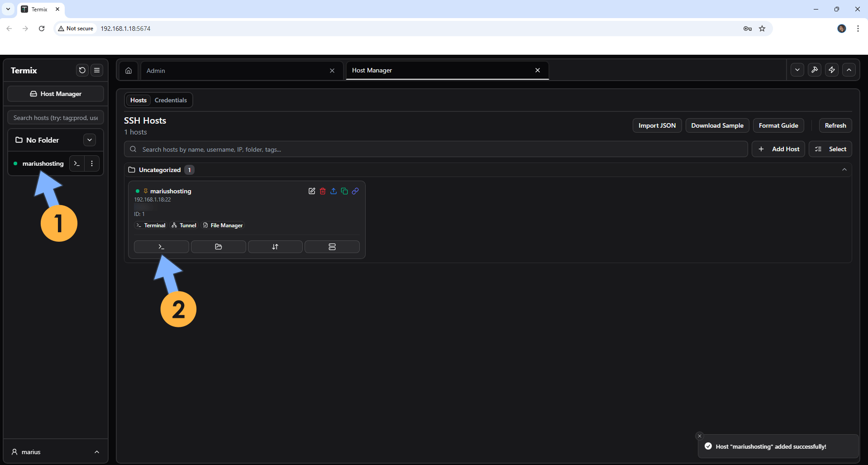Edit the mariushosting host entry
The height and width of the screenshot is (465, 868).
[x=312, y=191]
